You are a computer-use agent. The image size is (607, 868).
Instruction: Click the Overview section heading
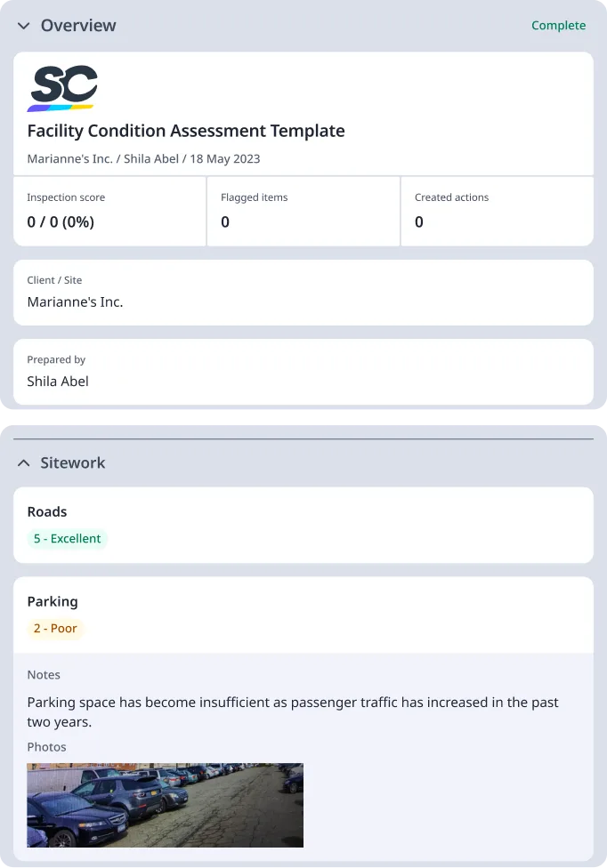78,26
